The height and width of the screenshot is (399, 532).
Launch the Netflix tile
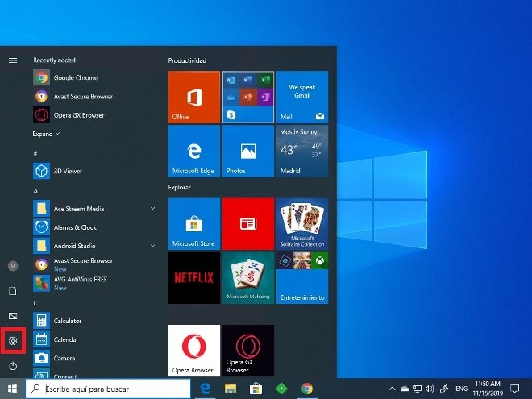coord(194,278)
